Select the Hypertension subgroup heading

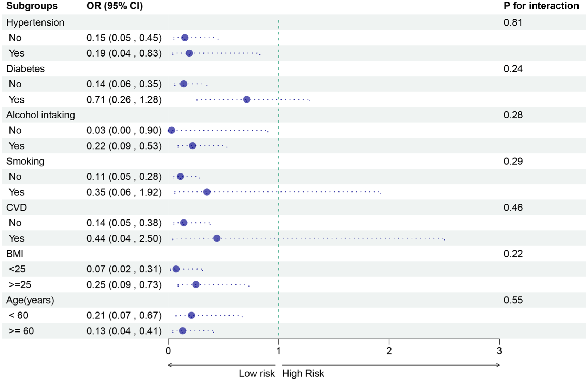[x=35, y=22]
